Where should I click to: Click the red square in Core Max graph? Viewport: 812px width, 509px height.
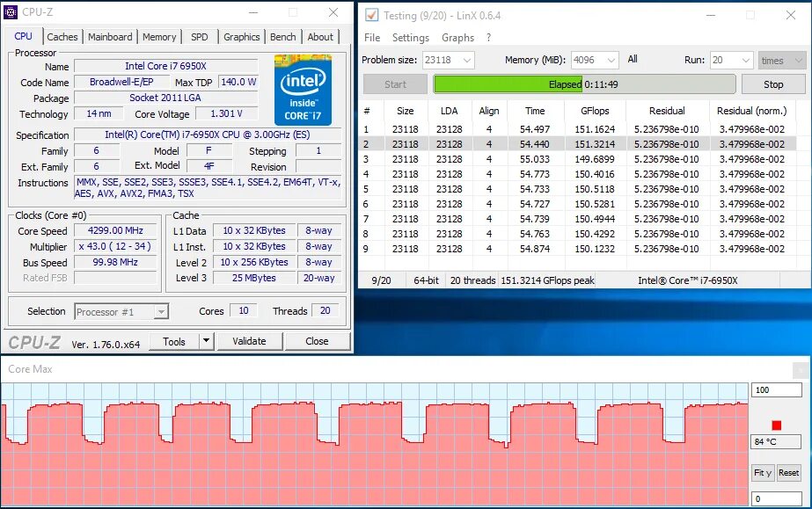(776, 425)
